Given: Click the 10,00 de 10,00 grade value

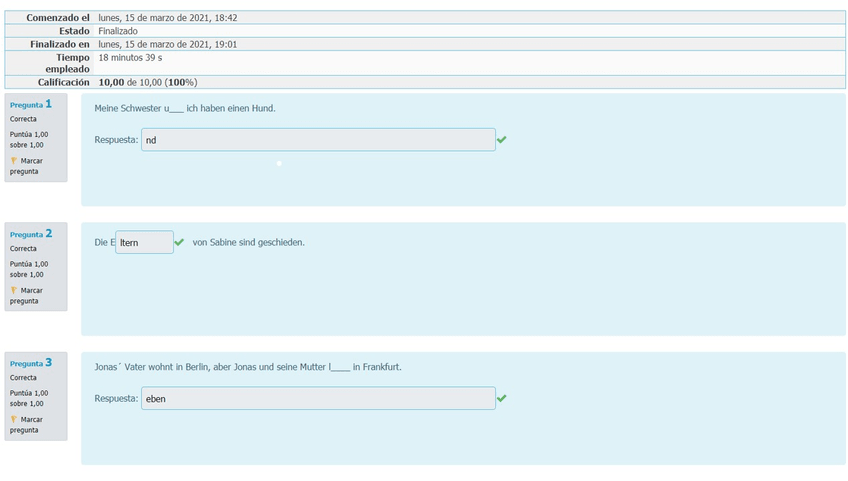Looking at the screenshot, I should 147,82.
